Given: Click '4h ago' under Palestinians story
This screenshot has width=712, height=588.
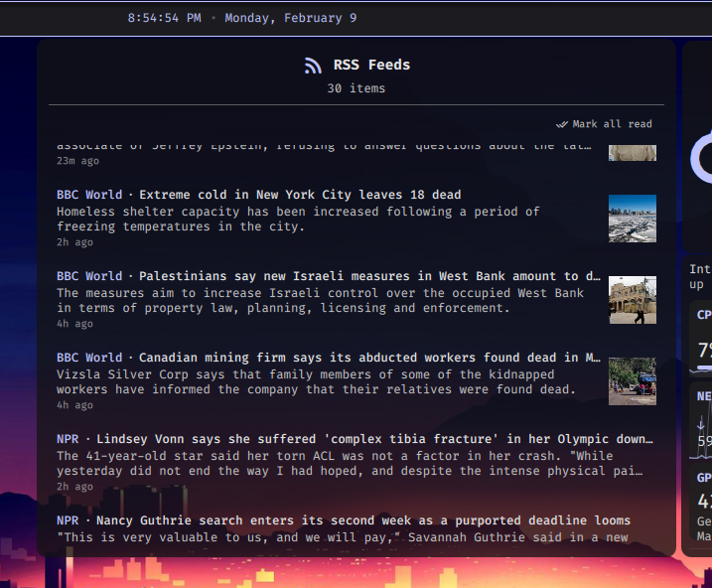Looking at the screenshot, I should coord(74,323).
